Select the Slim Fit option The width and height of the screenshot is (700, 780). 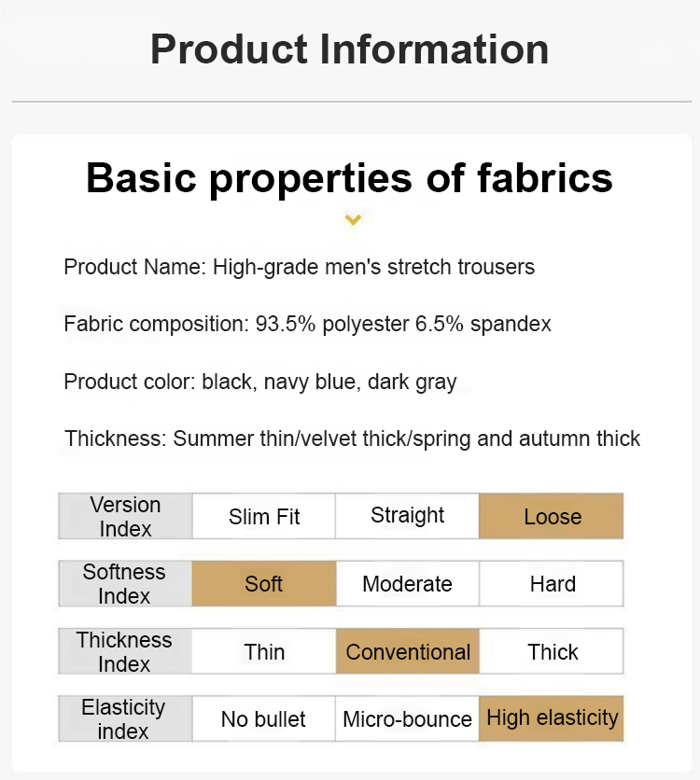(264, 517)
